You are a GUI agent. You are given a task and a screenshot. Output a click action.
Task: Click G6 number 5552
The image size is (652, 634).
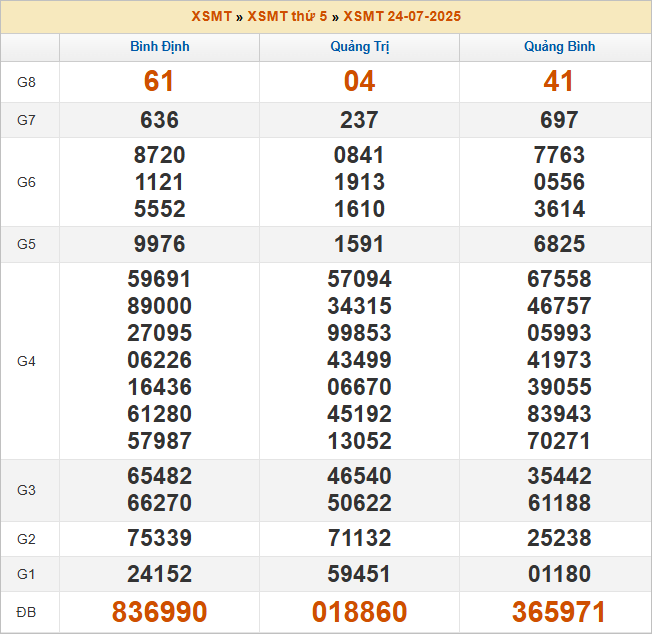point(159,209)
